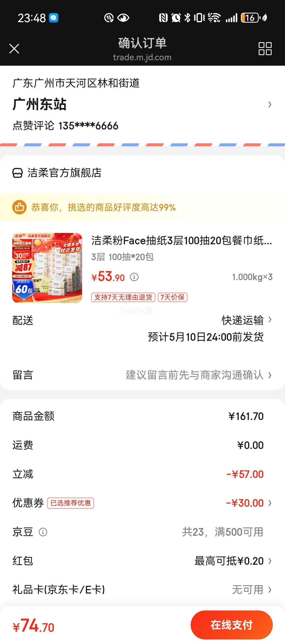This screenshot has width=285, height=644.
Task: Tap the 在线支付 pay button
Action: click(232, 625)
